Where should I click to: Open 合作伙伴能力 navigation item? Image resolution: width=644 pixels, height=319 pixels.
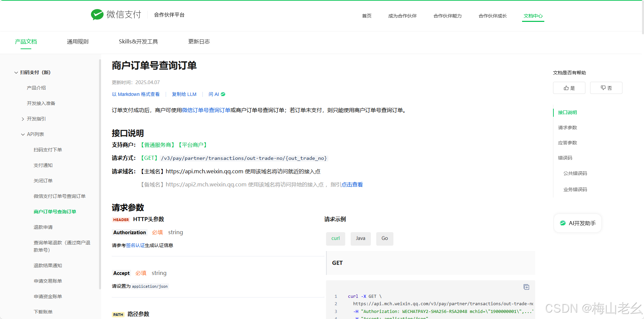point(447,16)
